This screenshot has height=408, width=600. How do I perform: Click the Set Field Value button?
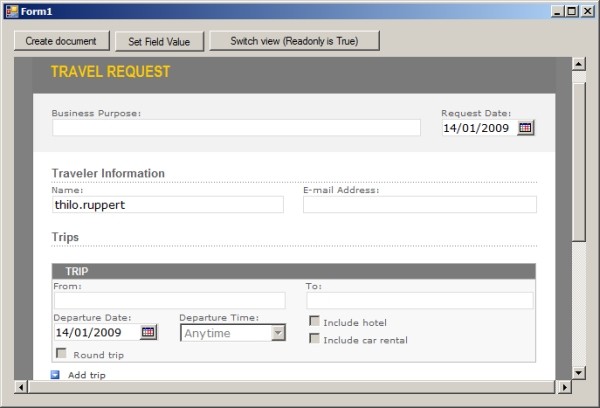[x=159, y=41]
